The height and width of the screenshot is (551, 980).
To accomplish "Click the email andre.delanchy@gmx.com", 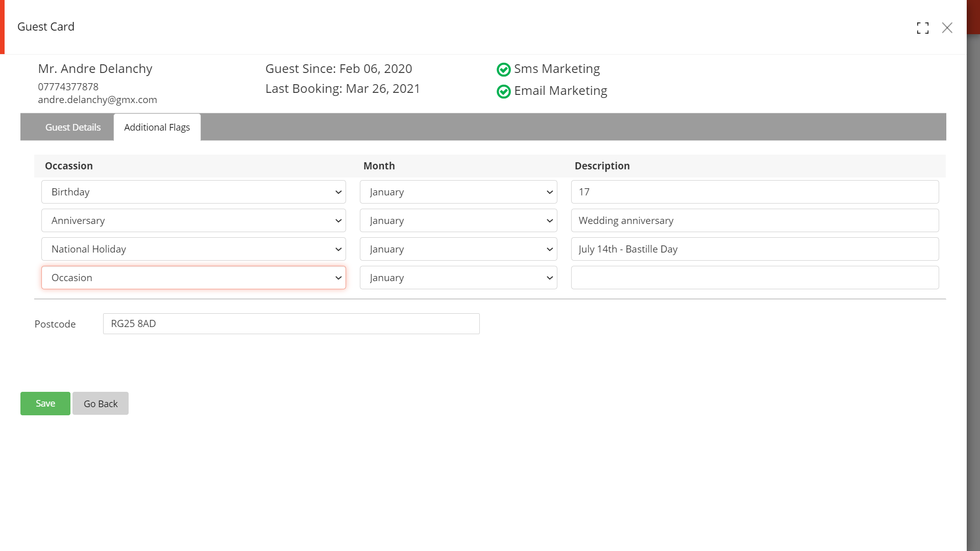I will pos(97,99).
